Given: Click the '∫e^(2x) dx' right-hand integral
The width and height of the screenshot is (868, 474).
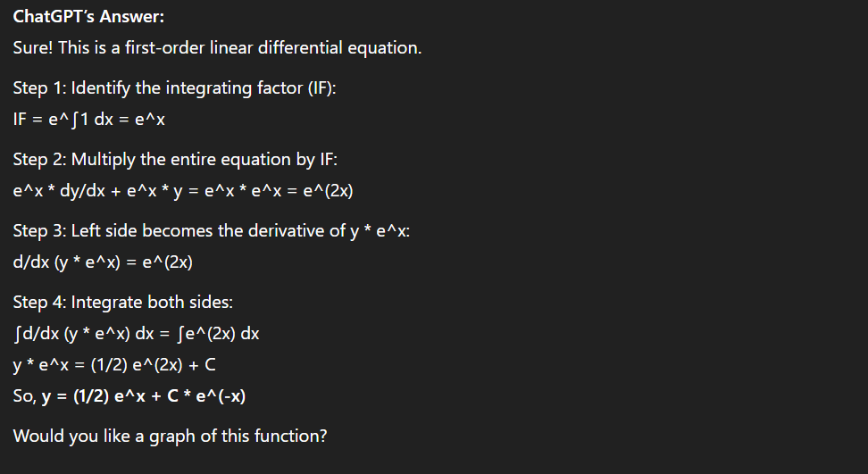Looking at the screenshot, I should point(218,334).
